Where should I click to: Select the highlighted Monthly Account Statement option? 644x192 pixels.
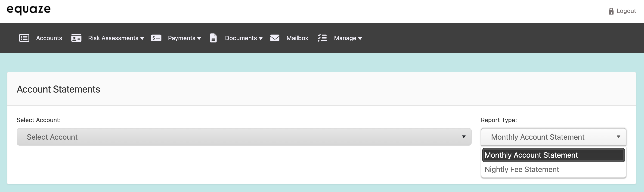[x=531, y=155]
